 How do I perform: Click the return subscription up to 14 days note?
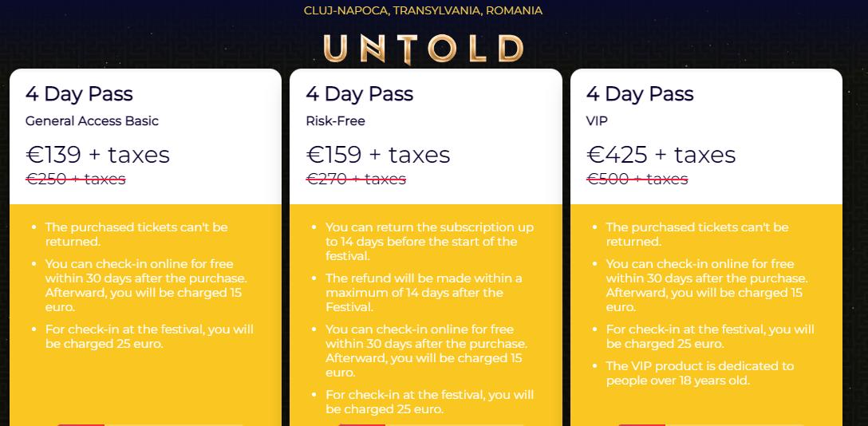tap(429, 242)
